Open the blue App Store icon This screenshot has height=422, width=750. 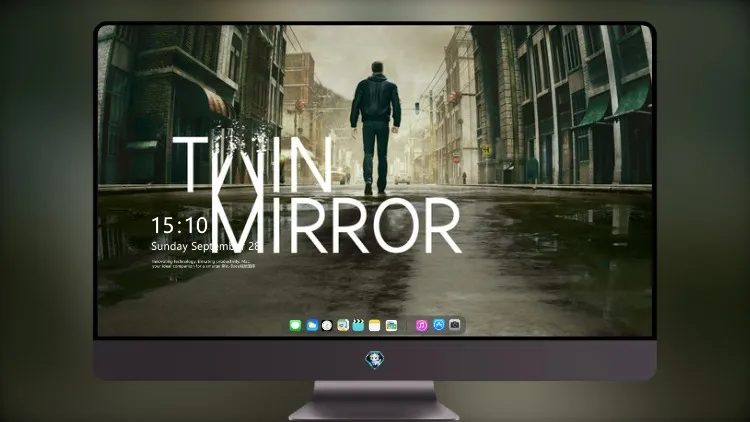[439, 325]
